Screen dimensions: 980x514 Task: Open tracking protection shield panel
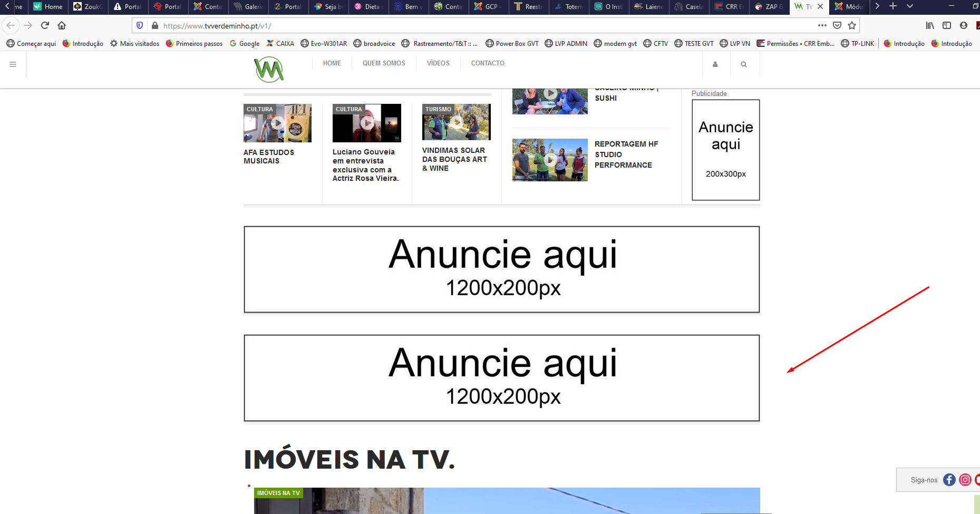coord(140,25)
